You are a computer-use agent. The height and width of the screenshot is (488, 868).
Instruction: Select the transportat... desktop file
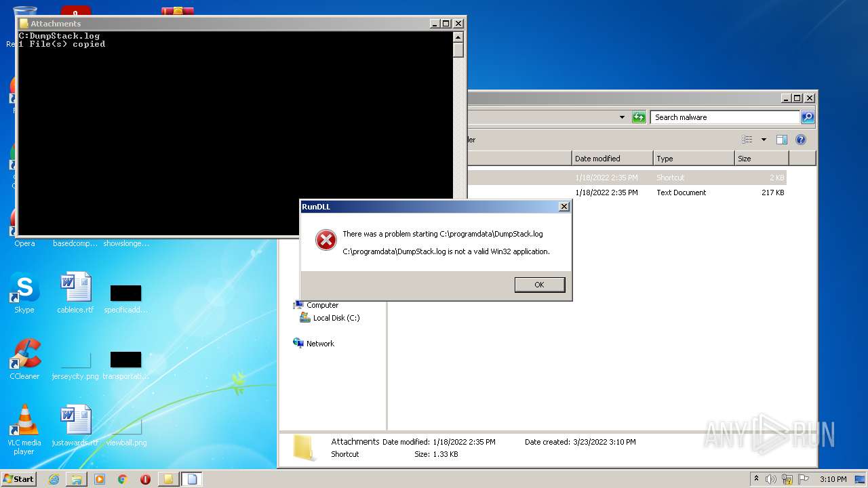(x=125, y=365)
